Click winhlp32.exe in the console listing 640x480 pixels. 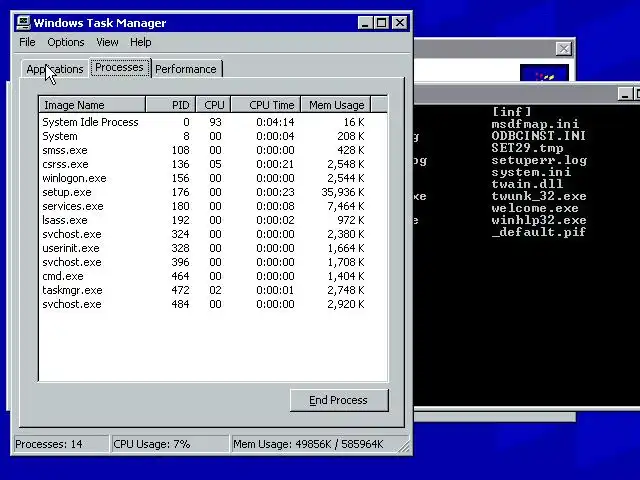(539, 220)
